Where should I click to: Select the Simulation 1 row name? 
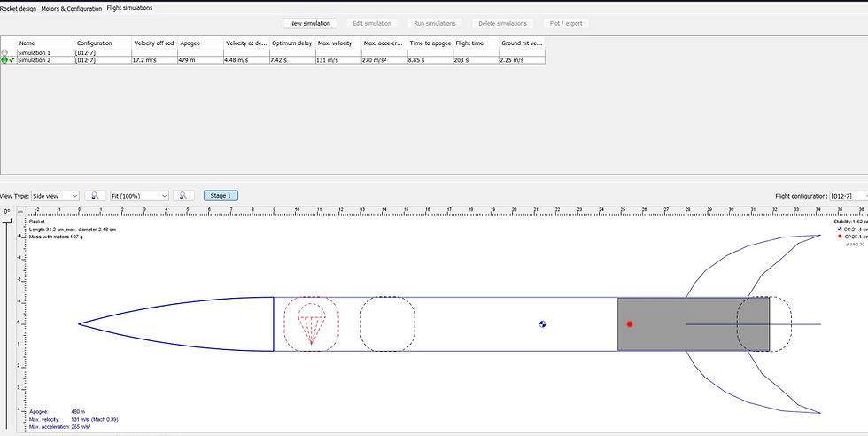pos(45,52)
